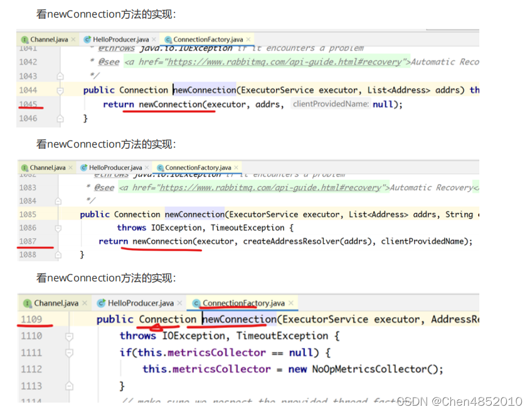Image resolution: width=532 pixels, height=412 pixels.
Task: Collapse the comment fold marker at line 1043
Action: point(60,76)
